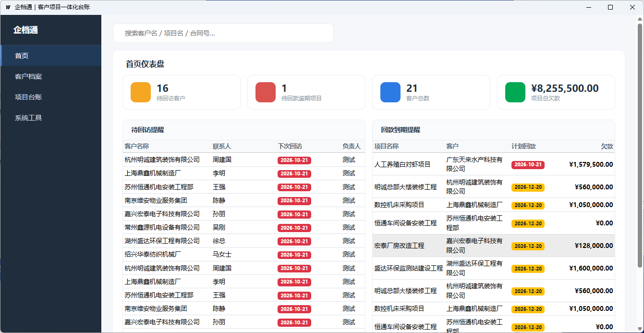Click the blue 客户总数 card icon

click(390, 92)
